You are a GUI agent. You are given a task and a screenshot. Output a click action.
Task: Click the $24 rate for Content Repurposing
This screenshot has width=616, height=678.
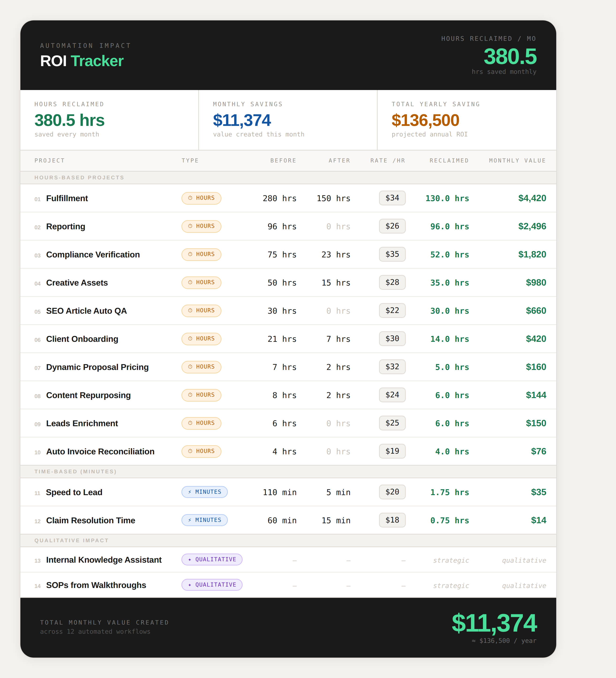(x=392, y=395)
